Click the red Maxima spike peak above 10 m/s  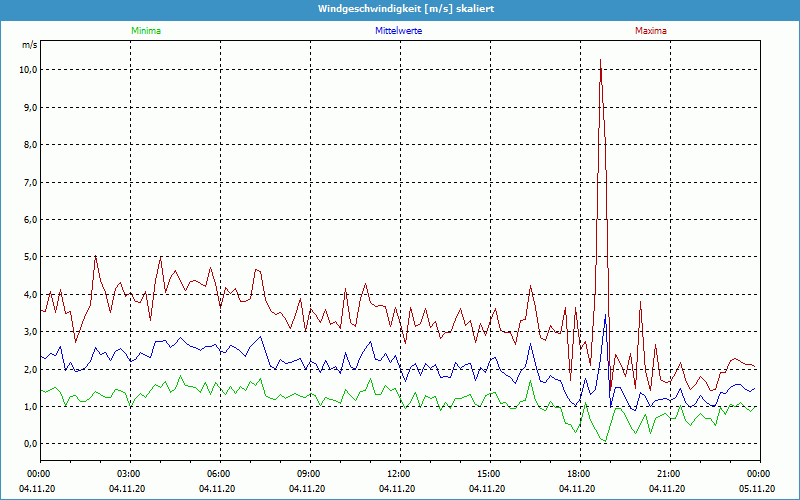pos(600,61)
